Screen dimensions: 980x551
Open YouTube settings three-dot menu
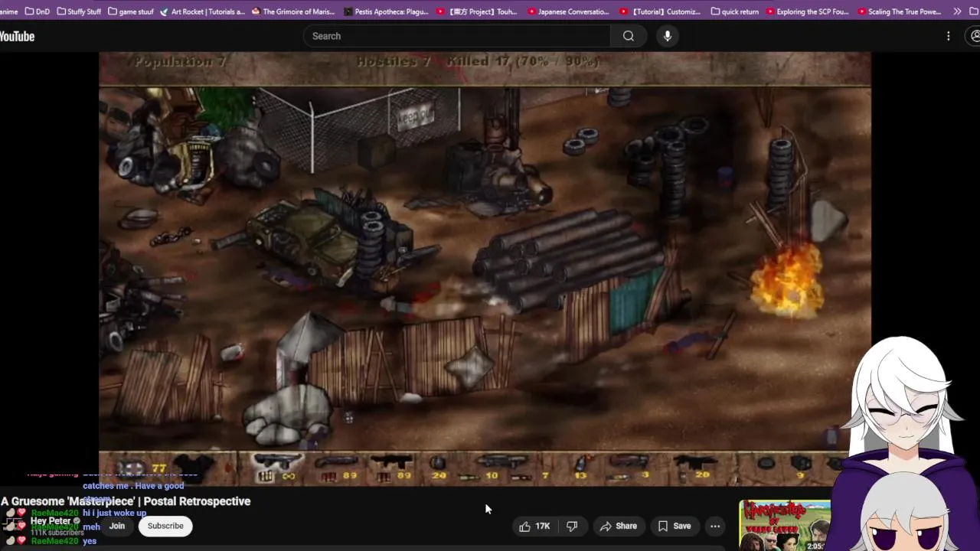948,36
